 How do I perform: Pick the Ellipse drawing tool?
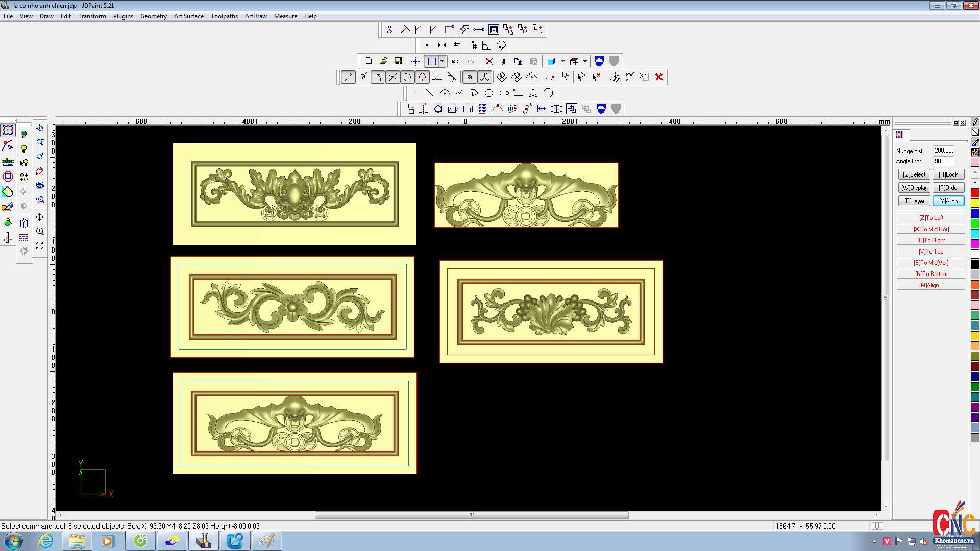point(504,93)
